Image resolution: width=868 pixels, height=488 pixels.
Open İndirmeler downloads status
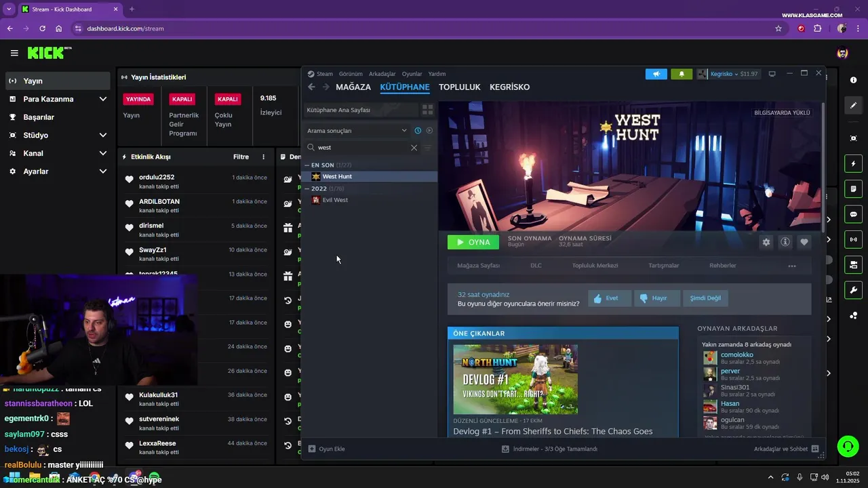[x=549, y=449]
